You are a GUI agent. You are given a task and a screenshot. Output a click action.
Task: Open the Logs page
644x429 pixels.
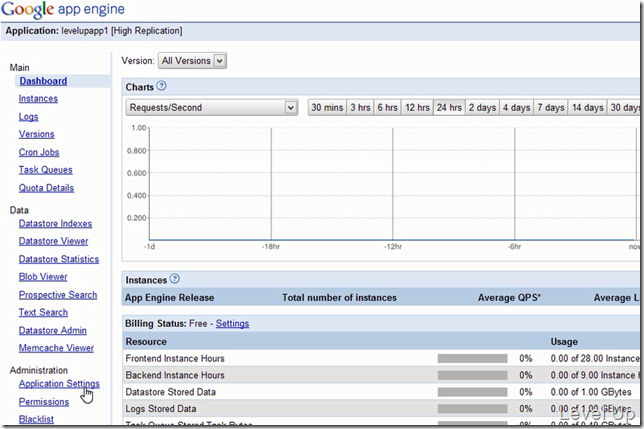(28, 117)
